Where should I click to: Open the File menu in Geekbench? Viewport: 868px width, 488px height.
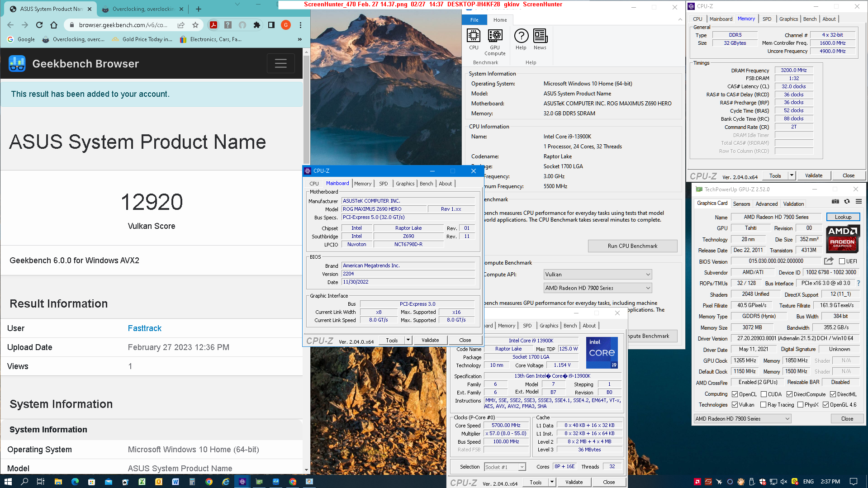474,20
